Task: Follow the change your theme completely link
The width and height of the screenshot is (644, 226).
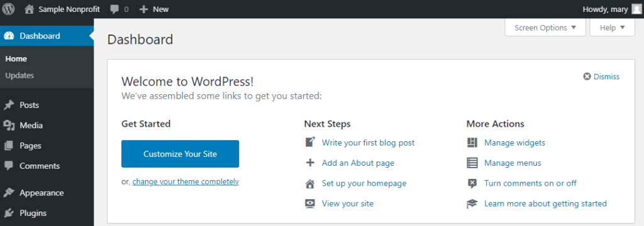Action: pos(186,181)
